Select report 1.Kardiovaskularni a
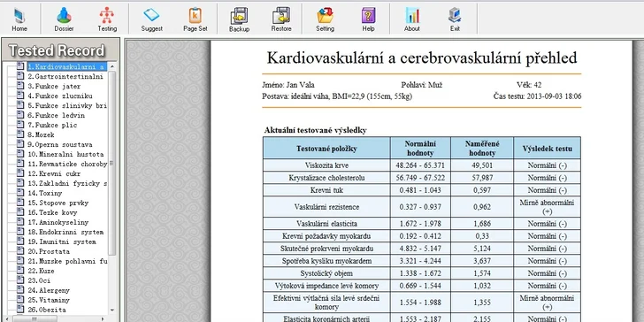The width and height of the screenshot is (644, 322). pyautogui.click(x=67, y=66)
